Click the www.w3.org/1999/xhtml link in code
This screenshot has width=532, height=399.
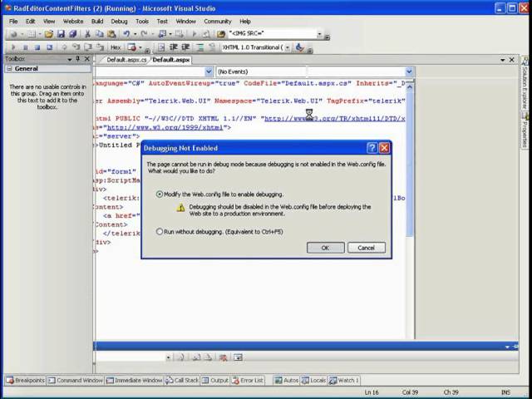pyautogui.click(x=165, y=127)
